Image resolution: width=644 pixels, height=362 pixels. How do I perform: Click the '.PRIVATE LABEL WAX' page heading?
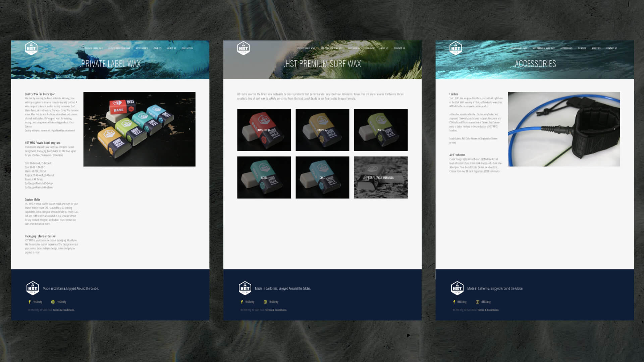coord(110,64)
